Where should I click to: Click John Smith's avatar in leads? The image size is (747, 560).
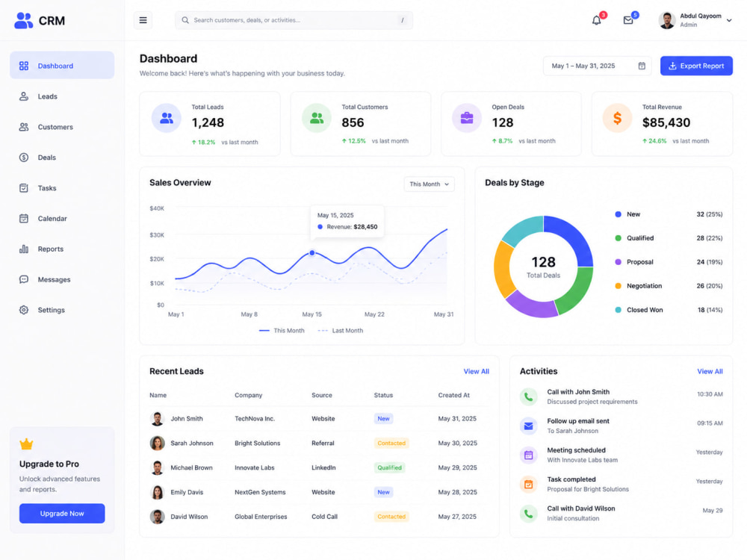pos(157,419)
